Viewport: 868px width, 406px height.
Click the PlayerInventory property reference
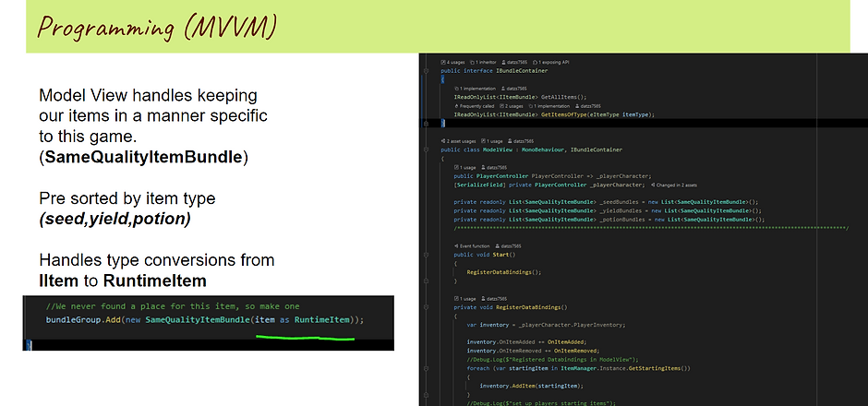click(x=600, y=325)
